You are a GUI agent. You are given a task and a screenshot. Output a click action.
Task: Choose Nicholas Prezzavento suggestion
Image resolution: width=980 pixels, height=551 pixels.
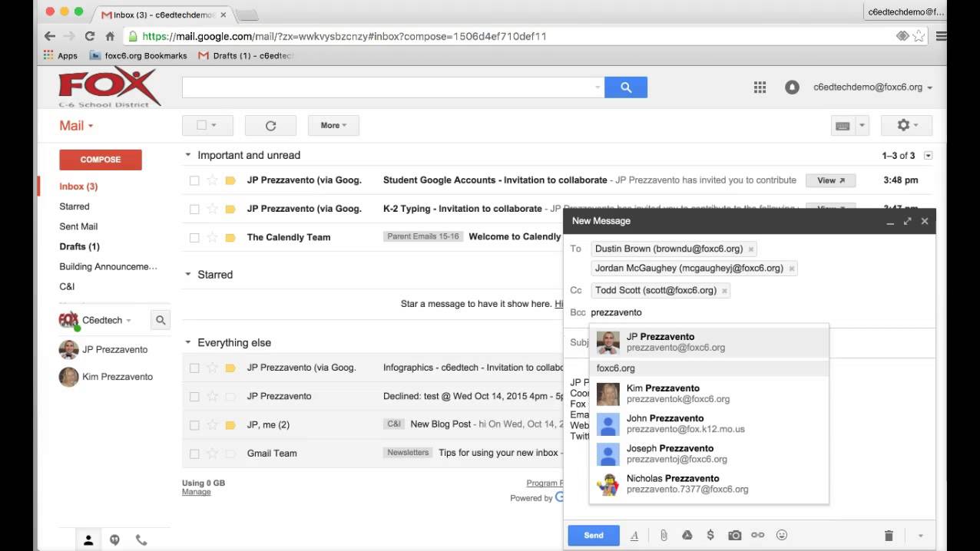coord(709,483)
